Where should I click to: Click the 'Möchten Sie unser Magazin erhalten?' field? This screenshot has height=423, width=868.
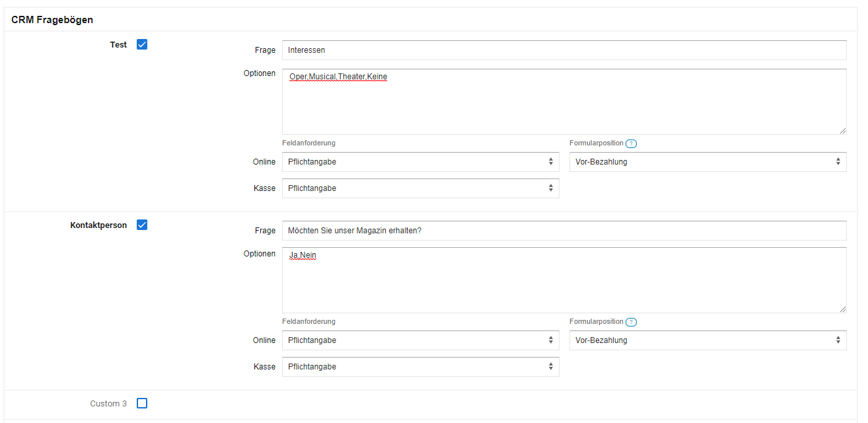564,231
